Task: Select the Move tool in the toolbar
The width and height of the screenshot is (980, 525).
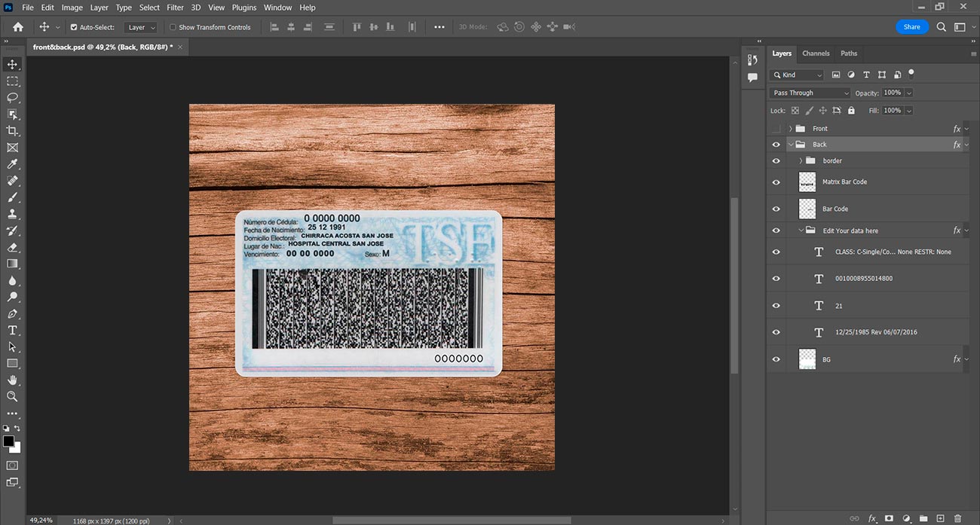Action: (12, 65)
